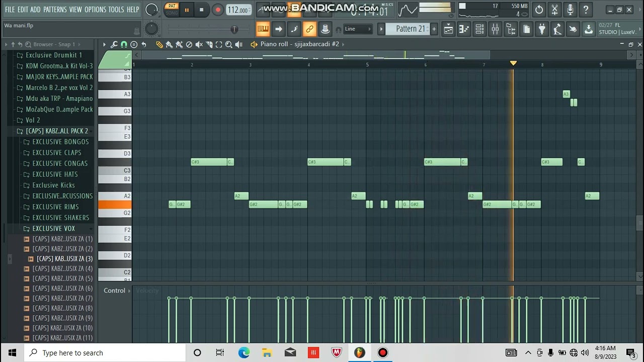The height and width of the screenshot is (362, 644).
Task: Open piano roll Tools wrench menu
Action: 114,45
